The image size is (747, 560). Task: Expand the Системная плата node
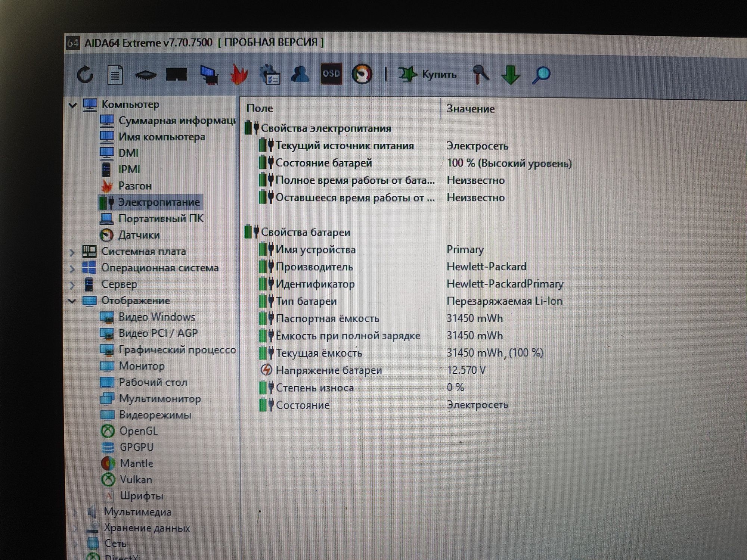click(x=72, y=253)
